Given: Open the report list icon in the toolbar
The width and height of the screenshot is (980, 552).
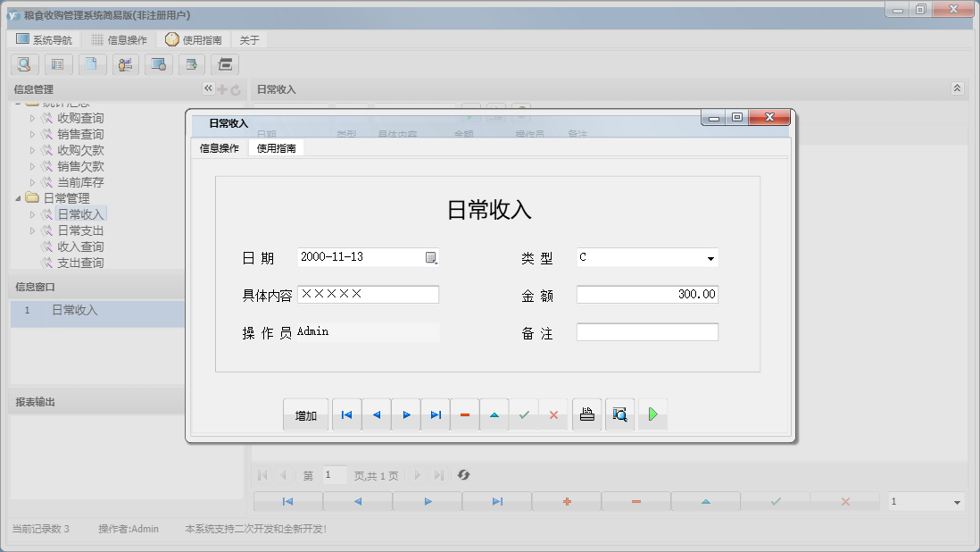Looking at the screenshot, I should (x=58, y=64).
